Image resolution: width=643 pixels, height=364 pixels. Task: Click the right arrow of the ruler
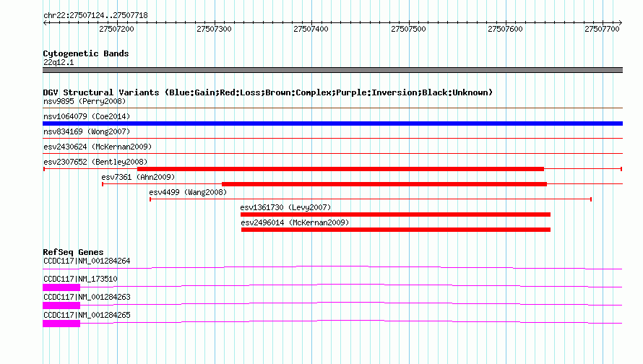(620, 22)
